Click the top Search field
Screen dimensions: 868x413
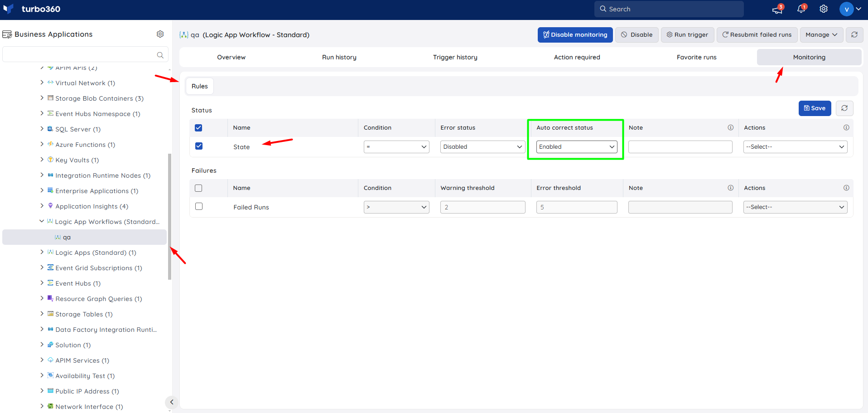coord(669,9)
